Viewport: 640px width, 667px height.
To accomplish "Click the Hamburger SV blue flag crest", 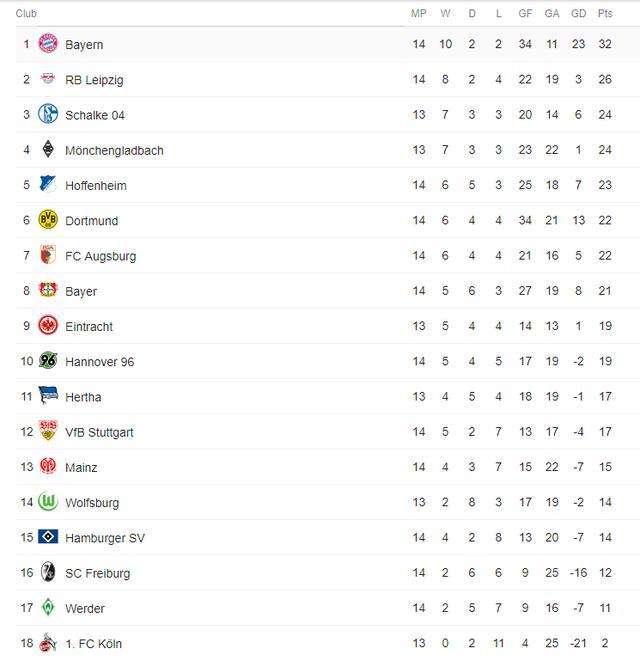I will point(48,537).
